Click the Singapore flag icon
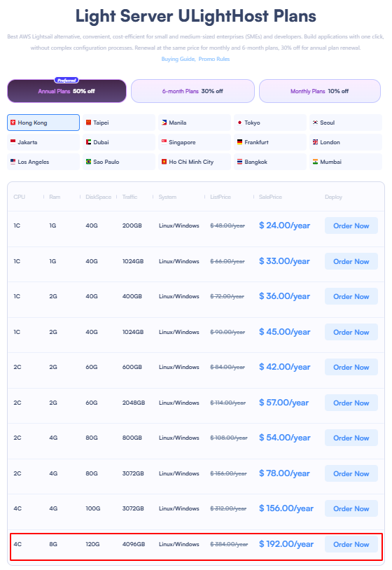This screenshot has width=392, height=570. click(x=164, y=142)
